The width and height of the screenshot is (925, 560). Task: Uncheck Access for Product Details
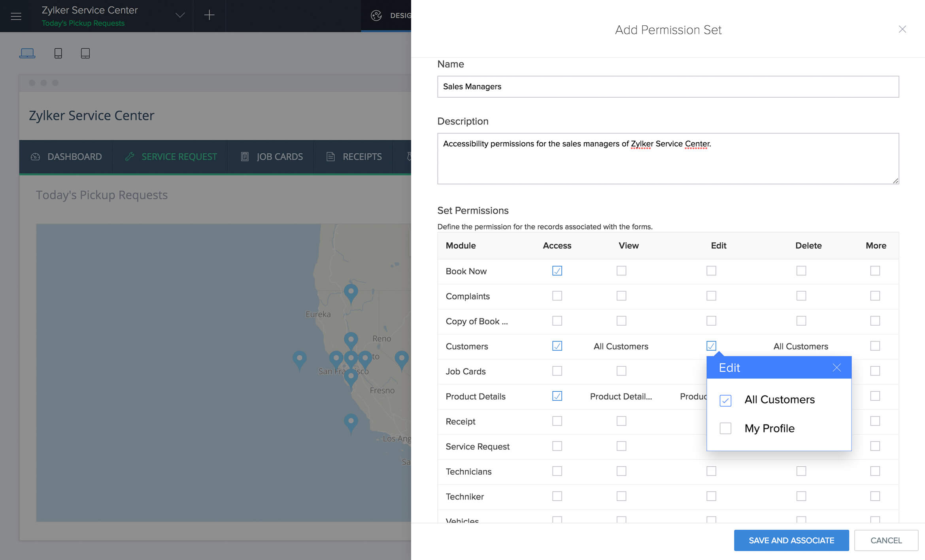557,396
